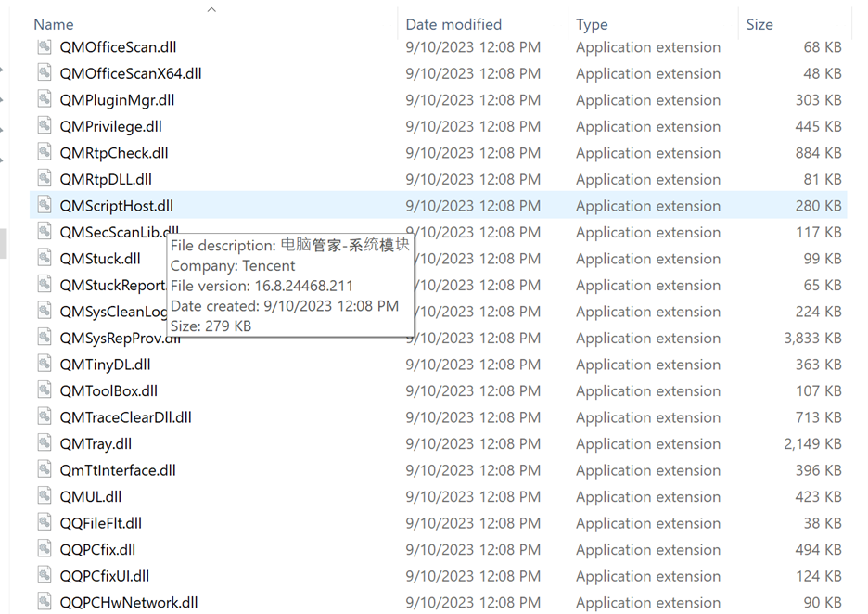Click the QQPCHwNetwork.dll file icon
Image resolution: width=868 pixels, height=614 pixels.
pyautogui.click(x=45, y=602)
